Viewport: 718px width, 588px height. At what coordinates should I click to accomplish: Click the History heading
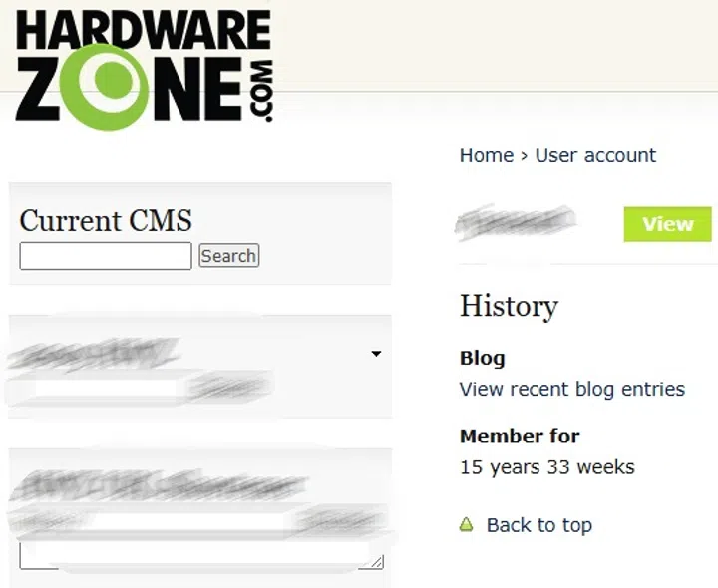coord(510,306)
